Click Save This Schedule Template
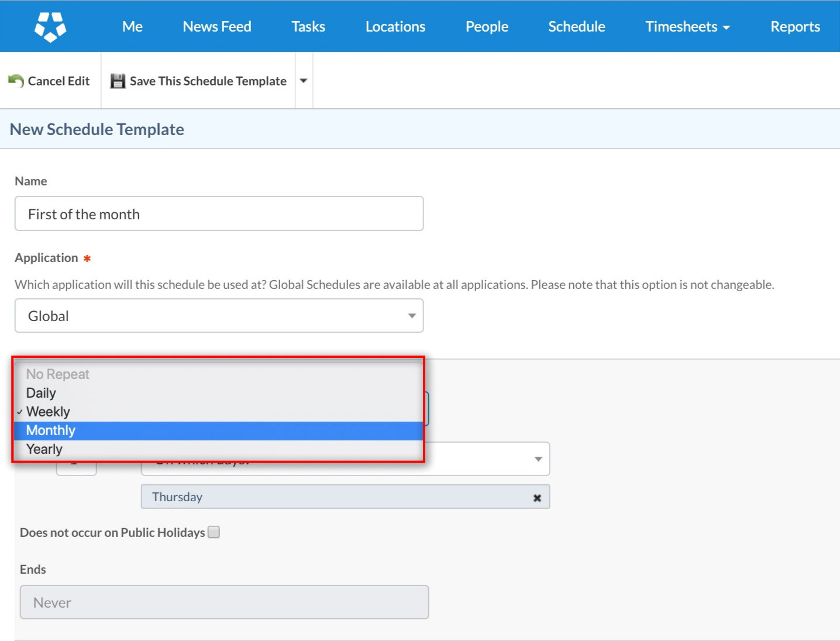The width and height of the screenshot is (840, 641). (208, 81)
